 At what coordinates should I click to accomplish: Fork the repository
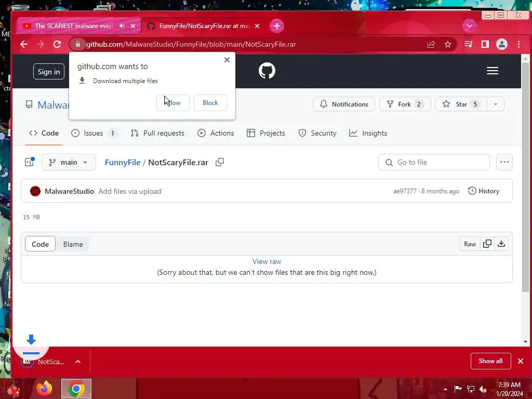(405, 104)
